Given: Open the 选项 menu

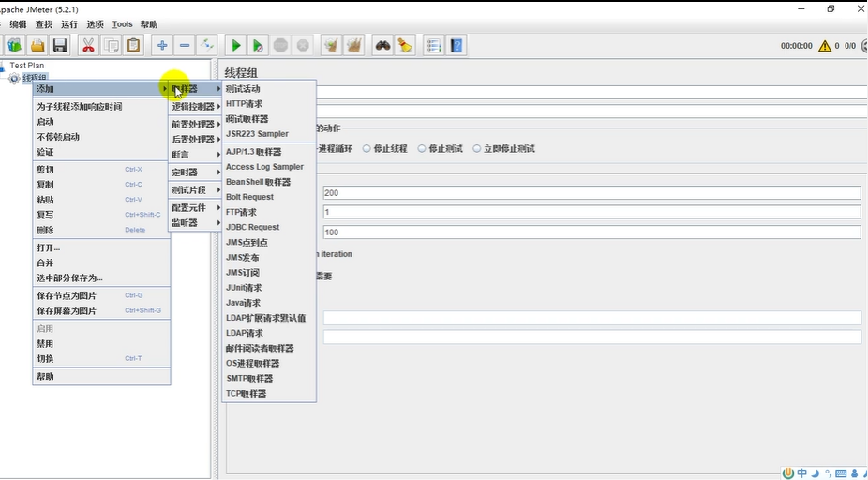Looking at the screenshot, I should click(x=95, y=24).
